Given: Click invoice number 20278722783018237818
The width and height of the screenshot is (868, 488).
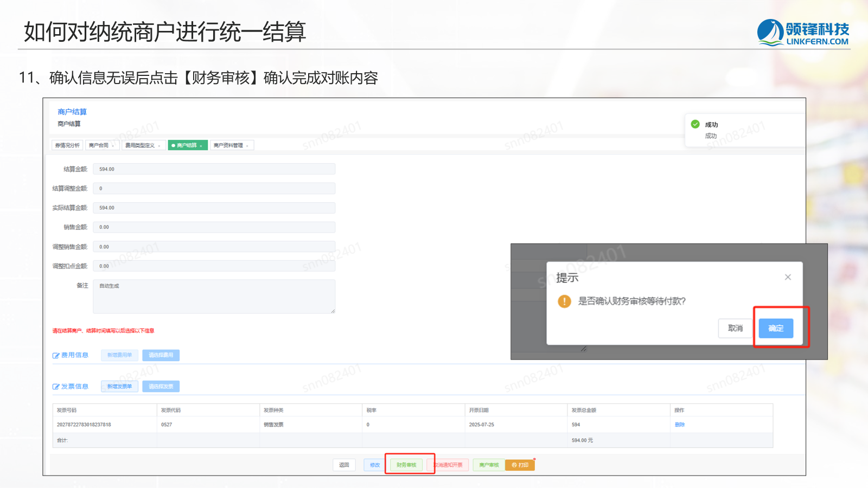Looking at the screenshot, I should click(84, 425).
